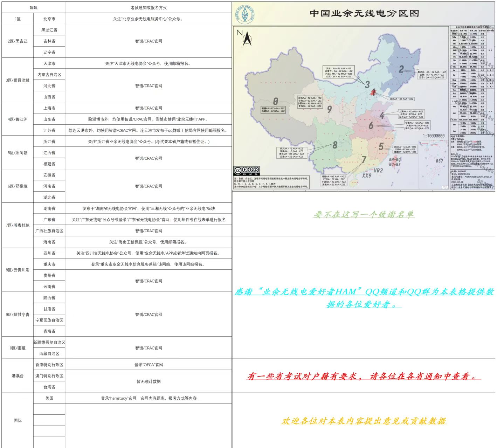Select the BY attribution license icon
This screenshot has width=497, height=448.
coord(245,170)
